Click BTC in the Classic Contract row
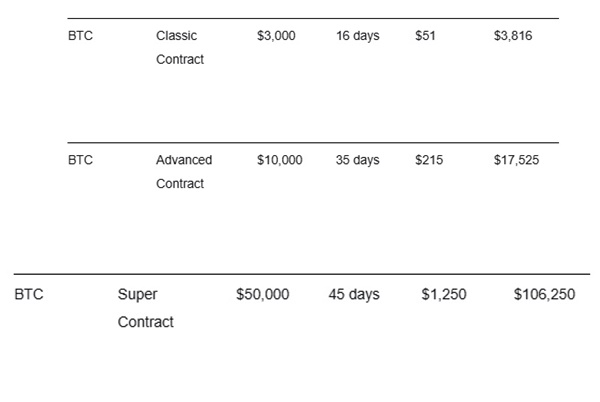The width and height of the screenshot is (600, 402). tap(80, 36)
